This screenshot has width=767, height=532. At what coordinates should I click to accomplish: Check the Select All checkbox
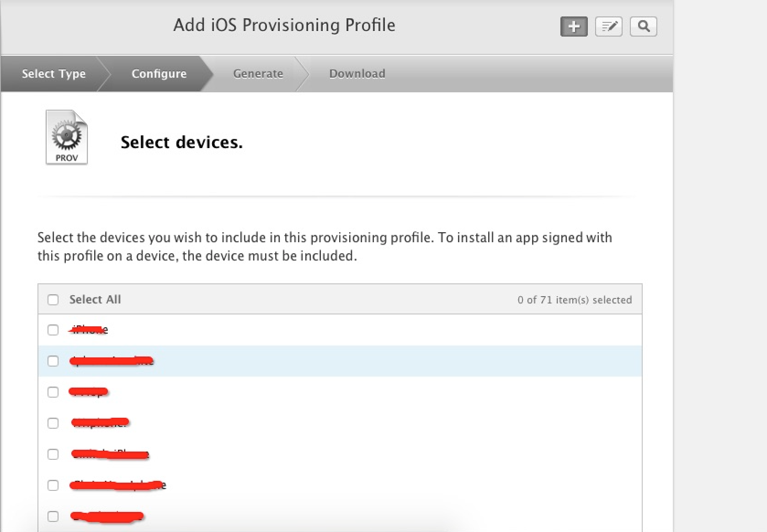point(53,300)
